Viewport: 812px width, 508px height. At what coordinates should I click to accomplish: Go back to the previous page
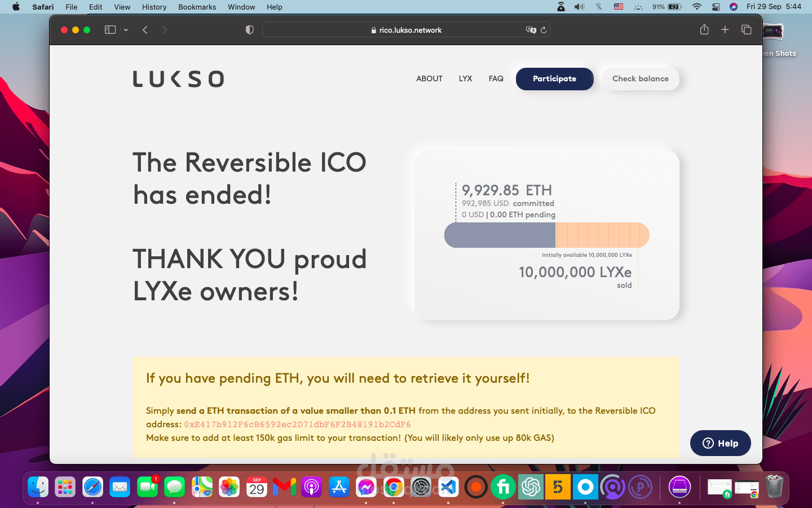[x=145, y=30]
